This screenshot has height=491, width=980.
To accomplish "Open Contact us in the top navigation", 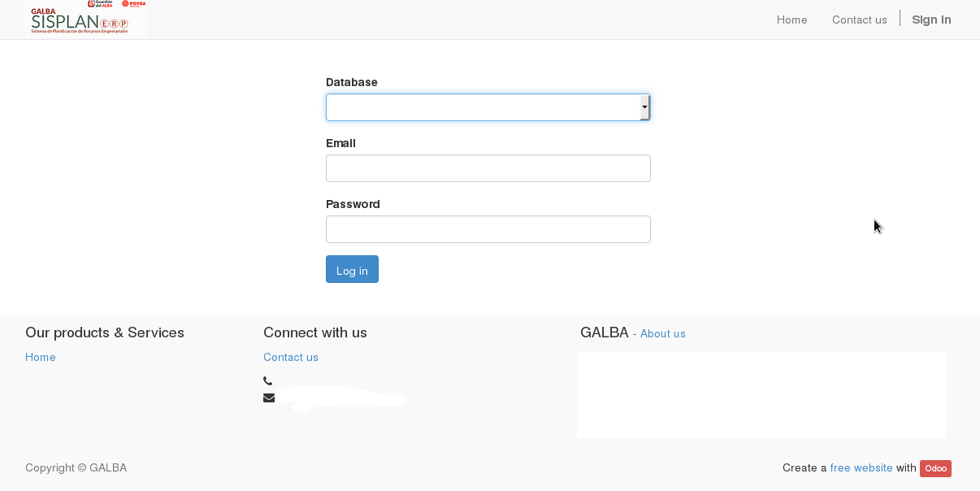I will pyautogui.click(x=859, y=20).
